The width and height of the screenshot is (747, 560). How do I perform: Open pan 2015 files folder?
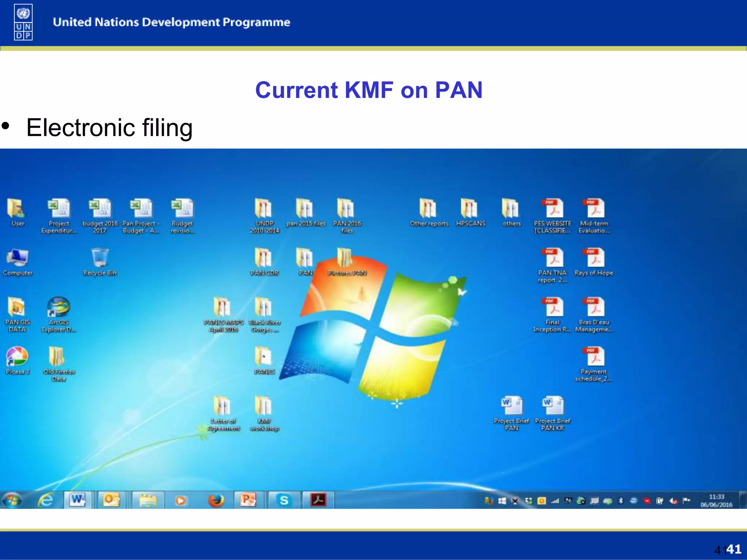[x=305, y=208]
